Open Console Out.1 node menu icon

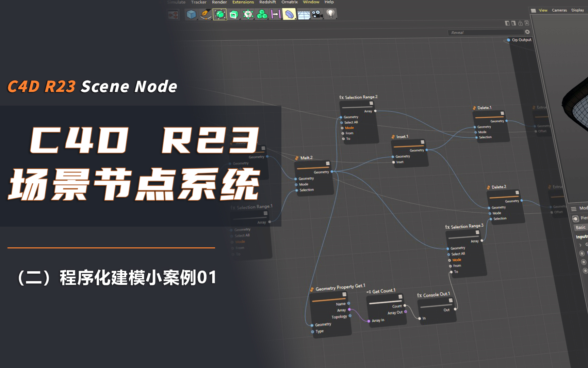(x=451, y=301)
